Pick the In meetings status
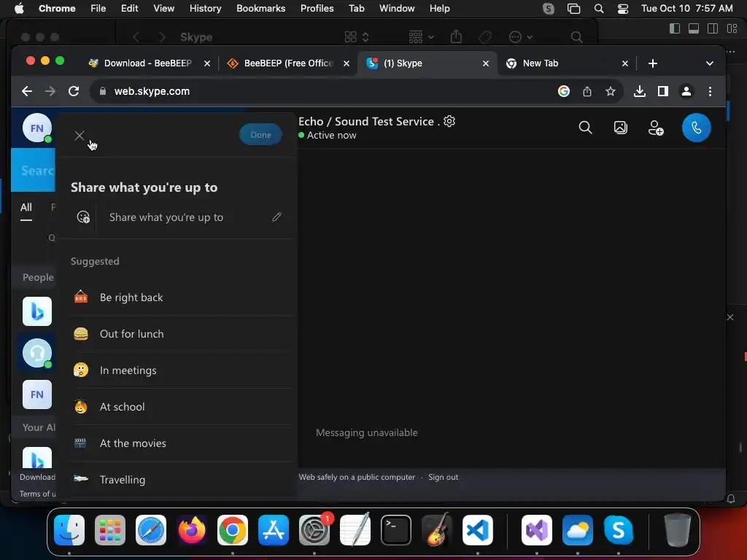This screenshot has height=560, width=747. click(181, 370)
